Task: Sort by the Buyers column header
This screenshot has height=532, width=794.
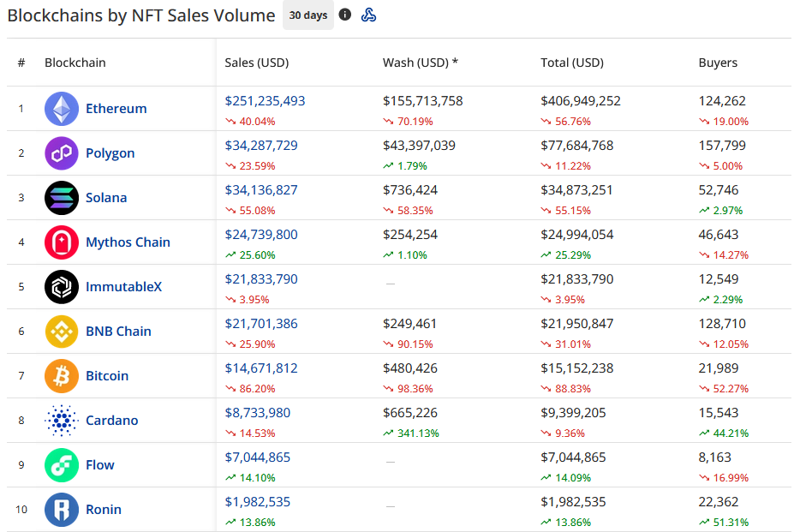Action: coord(718,63)
